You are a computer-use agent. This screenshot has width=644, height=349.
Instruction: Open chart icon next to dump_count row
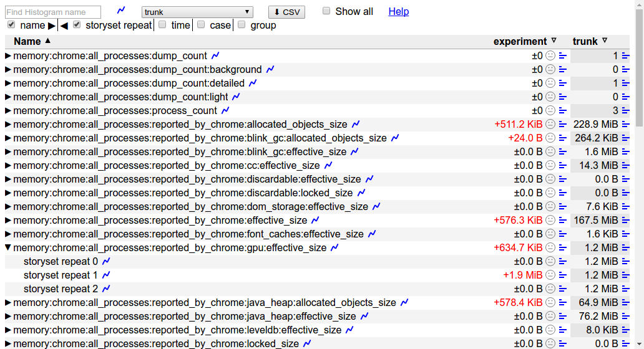click(x=215, y=55)
